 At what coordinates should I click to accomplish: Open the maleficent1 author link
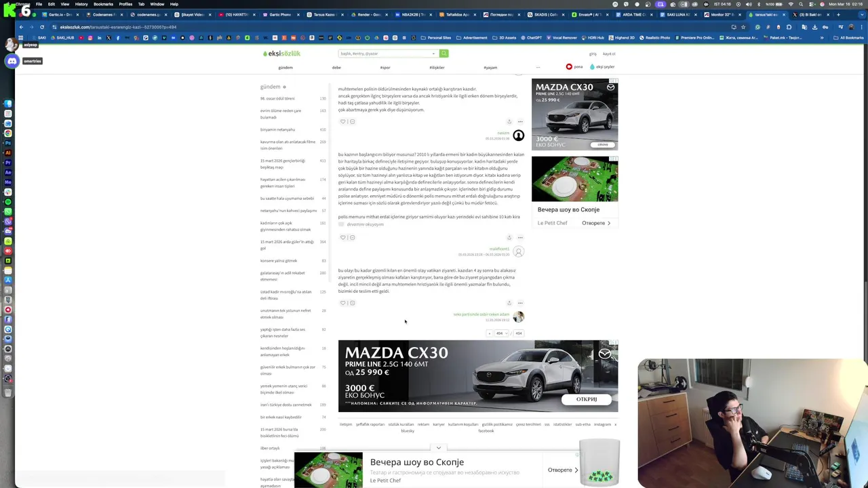(x=499, y=249)
